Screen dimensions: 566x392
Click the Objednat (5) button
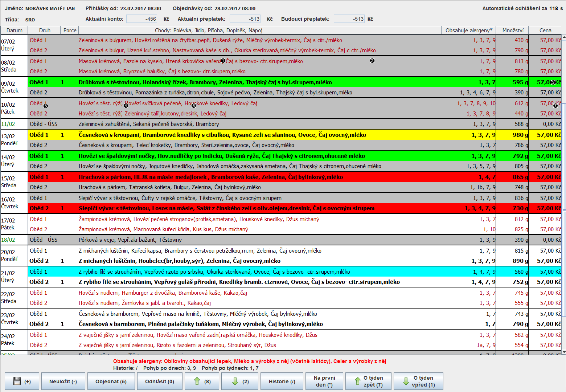click(x=111, y=381)
